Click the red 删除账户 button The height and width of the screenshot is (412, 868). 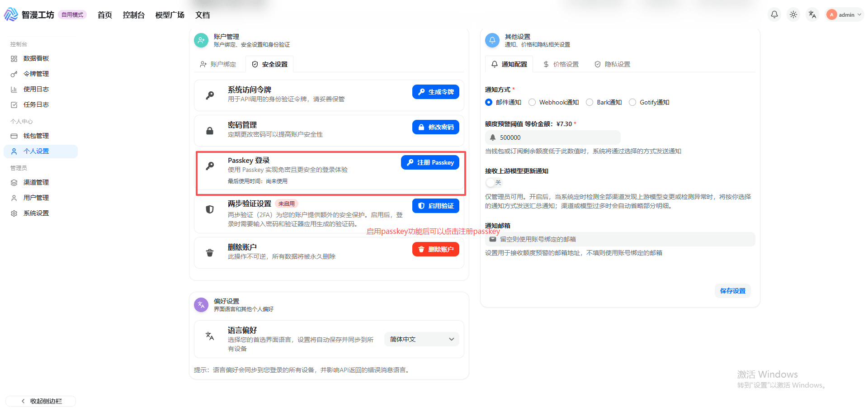pyautogui.click(x=436, y=249)
